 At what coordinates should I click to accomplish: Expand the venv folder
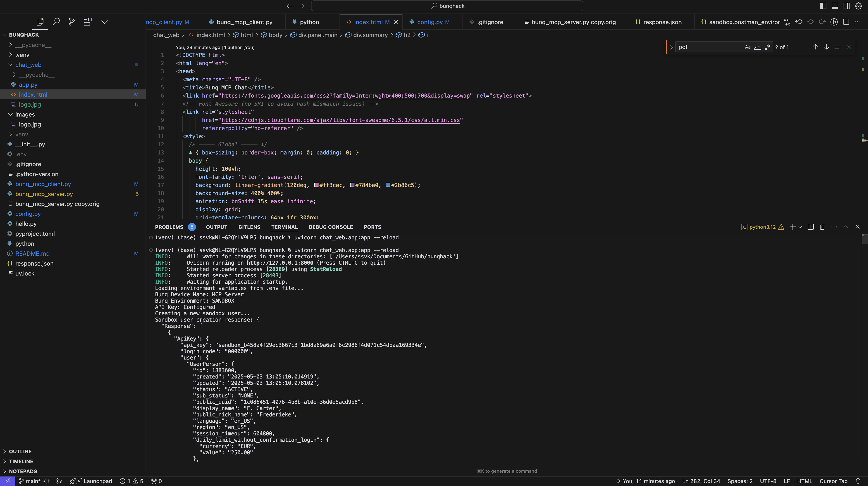click(x=10, y=134)
